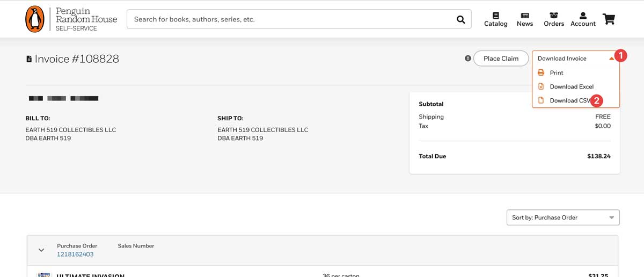Click the Place Claim button
The height and width of the screenshot is (277, 644).
pyautogui.click(x=501, y=59)
